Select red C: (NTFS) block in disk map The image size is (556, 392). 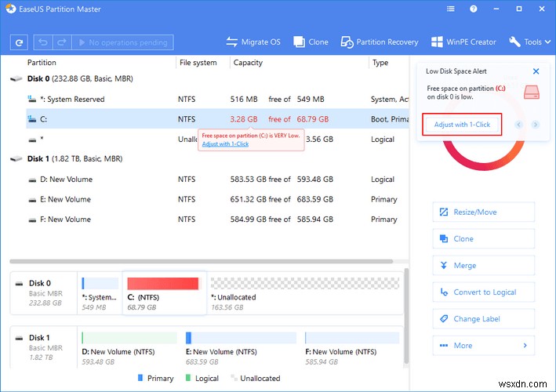(164, 293)
